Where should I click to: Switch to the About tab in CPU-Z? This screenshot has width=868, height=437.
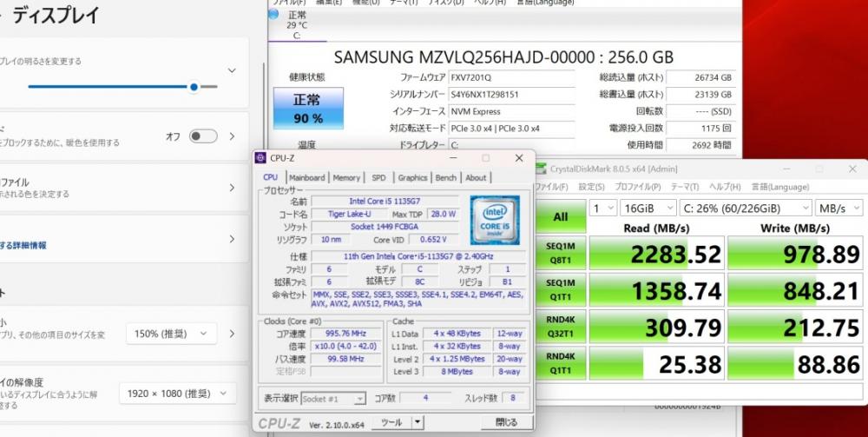[476, 178]
